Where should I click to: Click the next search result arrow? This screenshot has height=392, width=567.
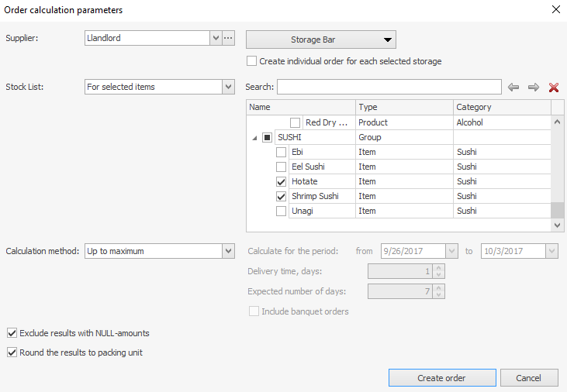point(534,88)
